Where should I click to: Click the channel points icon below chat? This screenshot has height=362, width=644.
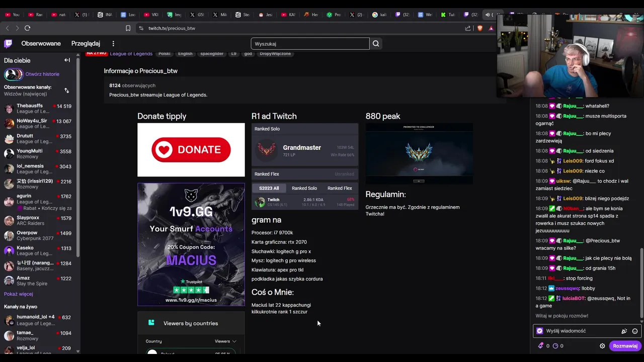[x=541, y=346]
